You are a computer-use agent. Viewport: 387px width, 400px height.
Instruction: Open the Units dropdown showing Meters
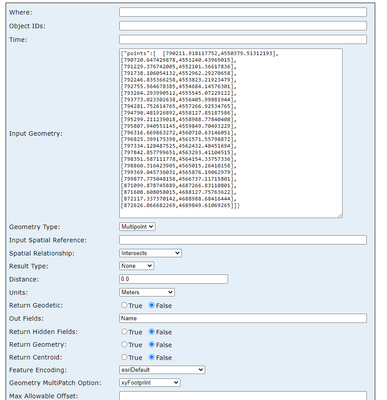click(x=147, y=292)
